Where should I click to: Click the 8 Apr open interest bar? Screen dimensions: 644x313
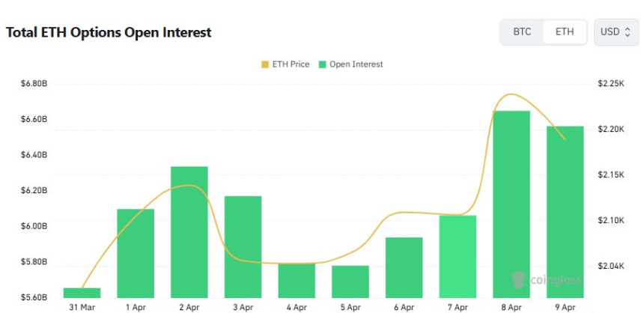[511, 204]
